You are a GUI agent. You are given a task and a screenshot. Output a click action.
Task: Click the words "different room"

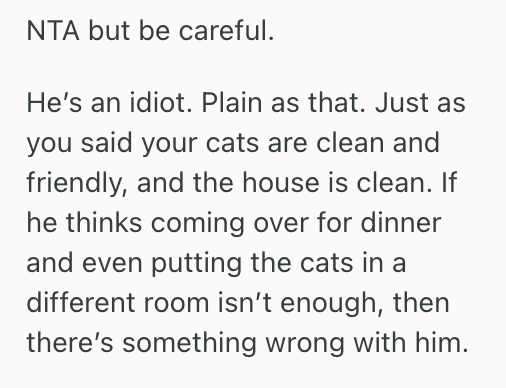pyautogui.click(x=118, y=303)
